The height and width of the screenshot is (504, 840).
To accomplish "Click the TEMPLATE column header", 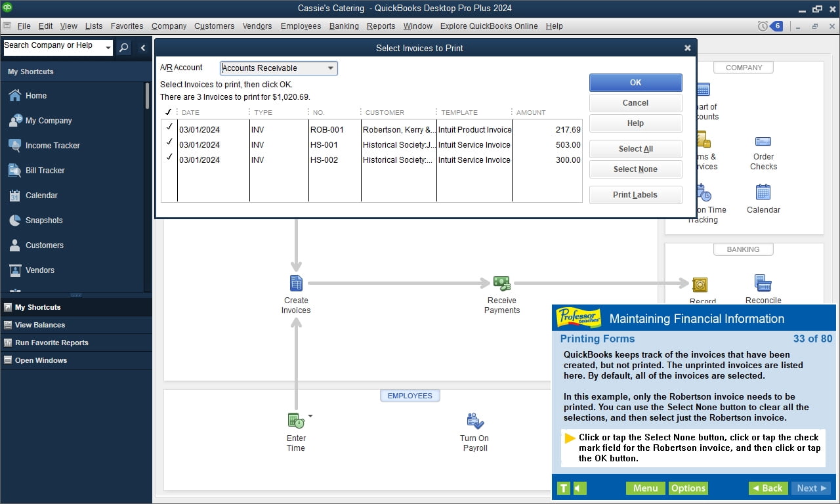I will tap(459, 113).
